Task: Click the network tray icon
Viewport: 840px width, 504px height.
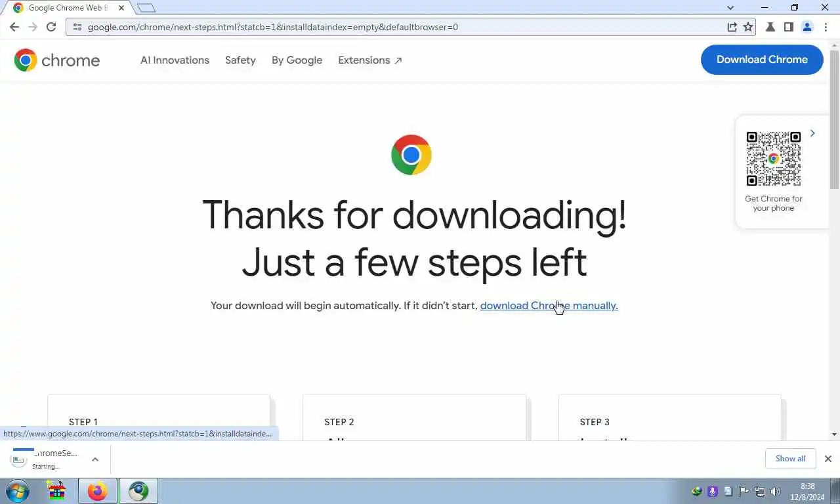Action: click(760, 491)
